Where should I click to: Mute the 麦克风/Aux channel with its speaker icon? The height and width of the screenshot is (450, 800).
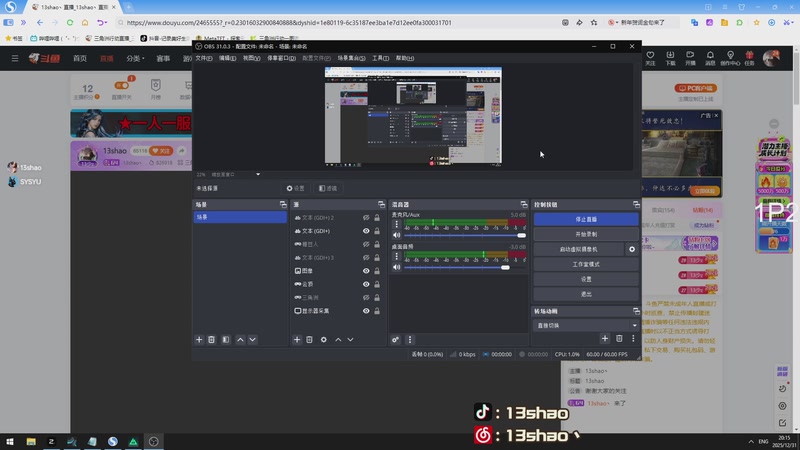point(396,235)
